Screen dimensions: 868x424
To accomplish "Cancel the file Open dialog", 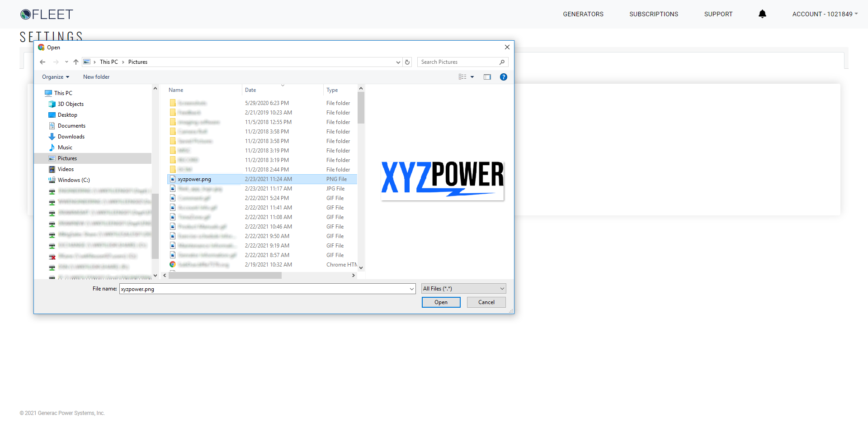I will tap(486, 302).
